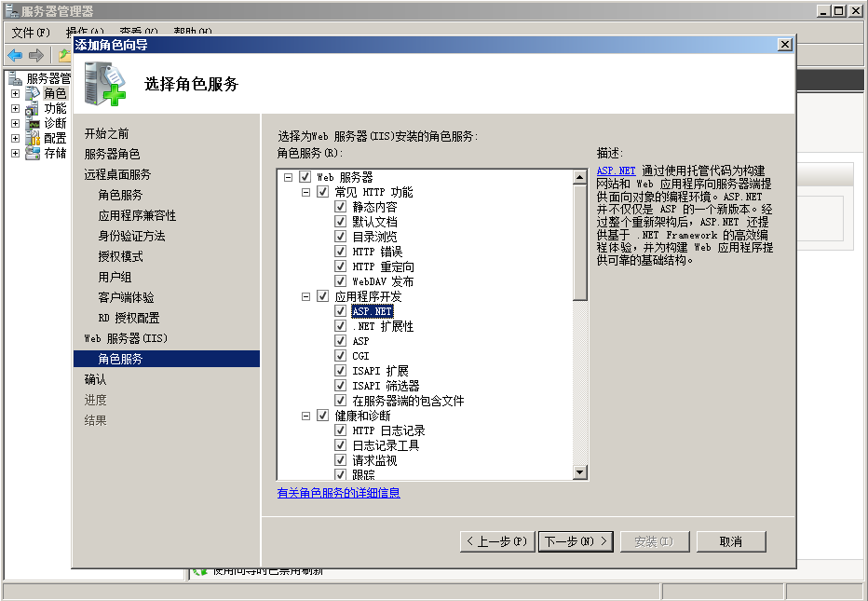Collapse the 健康和诊断 node
The height and width of the screenshot is (601, 868).
(x=305, y=416)
